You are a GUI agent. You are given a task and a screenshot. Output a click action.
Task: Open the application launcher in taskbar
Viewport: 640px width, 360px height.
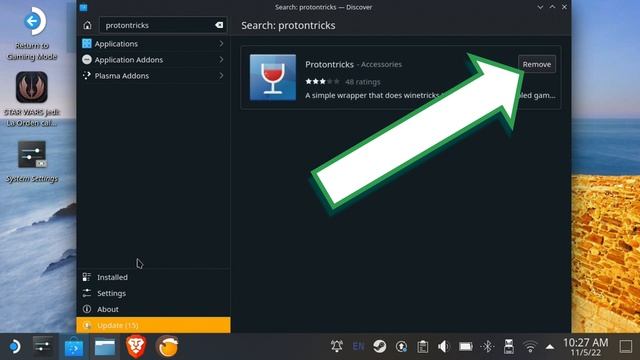15,347
